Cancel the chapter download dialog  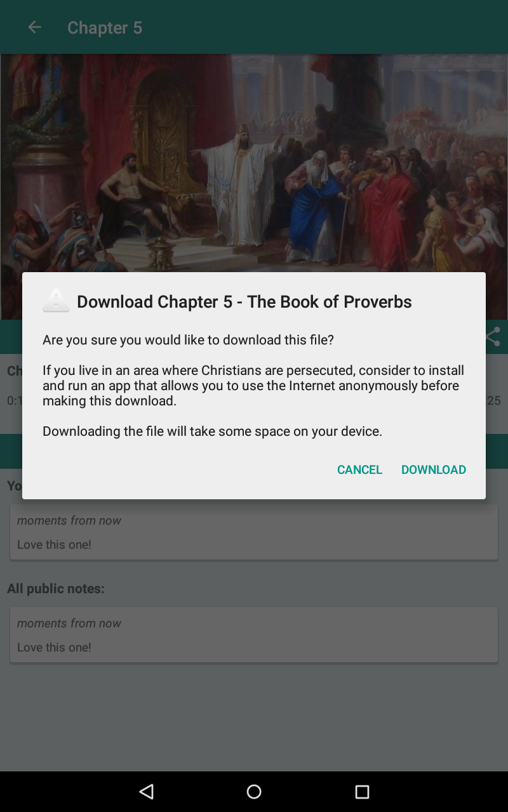(x=359, y=469)
